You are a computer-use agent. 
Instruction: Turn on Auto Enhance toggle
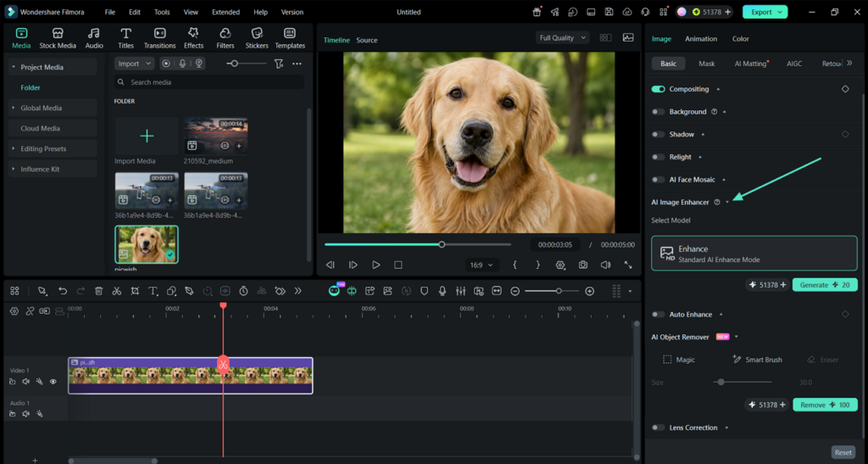click(658, 315)
